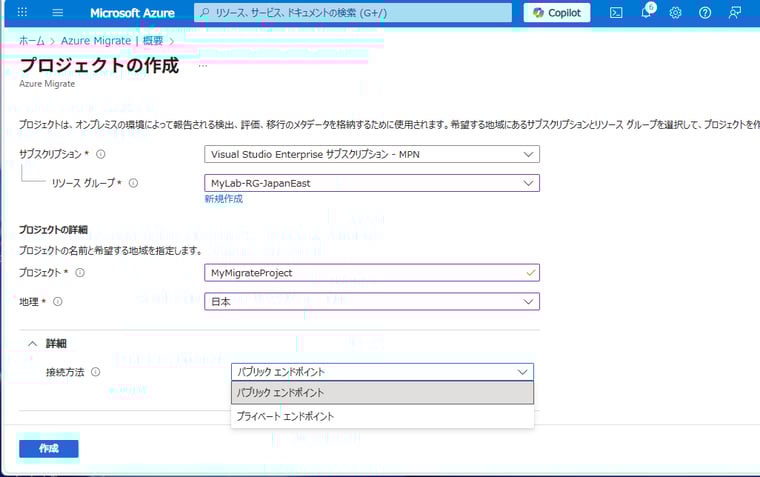This screenshot has width=760, height=477.
Task: Open the リソース グループ dropdown MyLab-RG-JapanEast
Action: pos(372,183)
